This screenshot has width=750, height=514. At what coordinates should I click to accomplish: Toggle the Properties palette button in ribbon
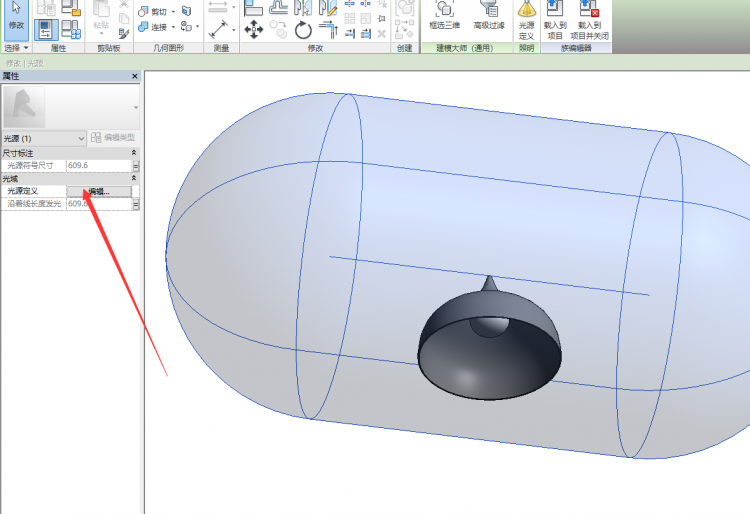click(x=46, y=29)
